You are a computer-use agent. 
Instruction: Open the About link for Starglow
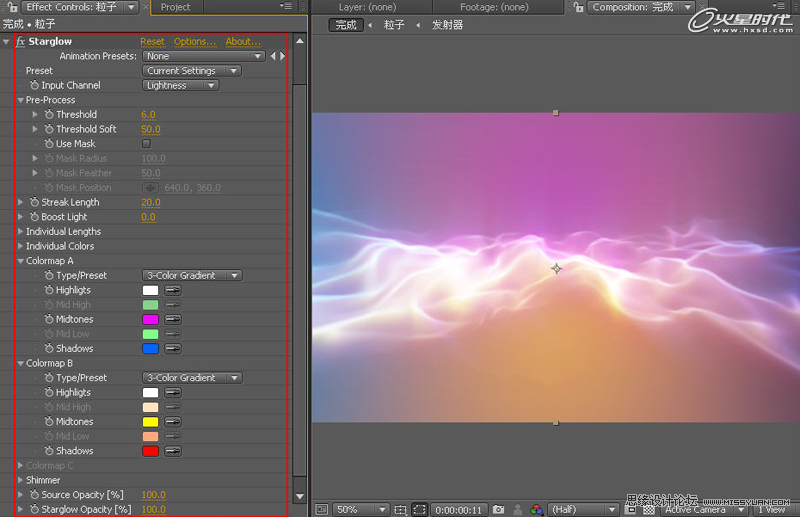[x=243, y=42]
